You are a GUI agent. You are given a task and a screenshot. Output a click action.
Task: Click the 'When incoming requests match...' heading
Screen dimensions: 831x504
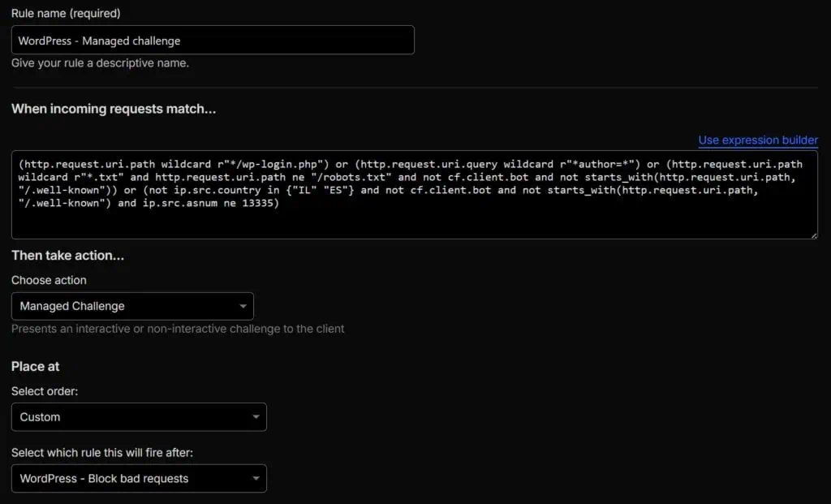(114, 109)
